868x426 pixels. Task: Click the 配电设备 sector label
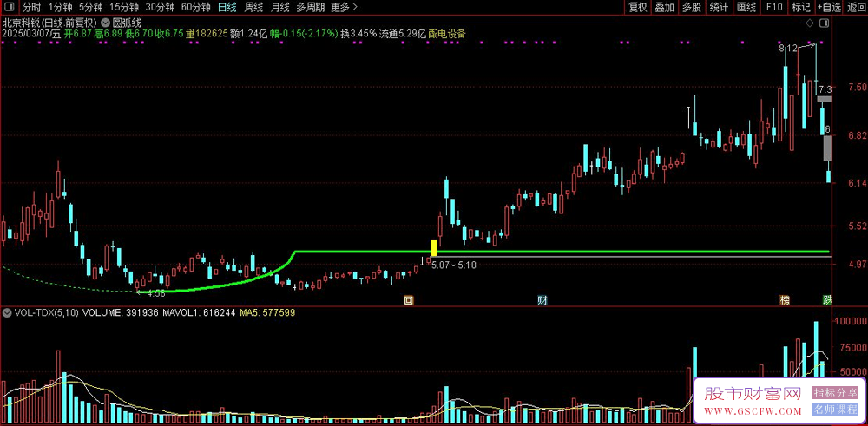(x=447, y=34)
